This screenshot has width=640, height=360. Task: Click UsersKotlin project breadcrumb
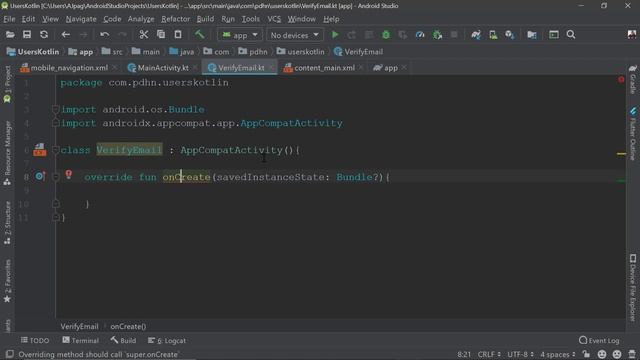pos(33,52)
